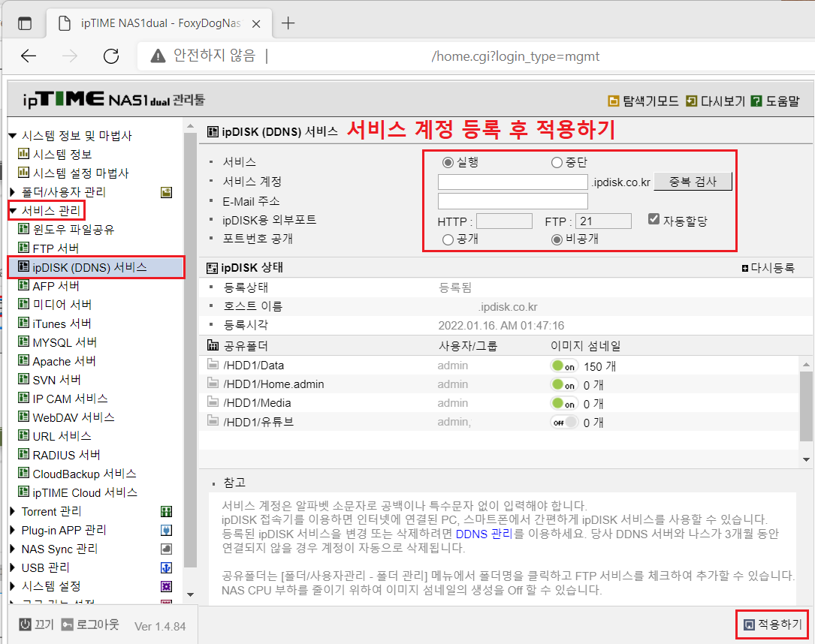This screenshot has width=815, height=644.
Task: Click the 로그아웃 logout icon
Action: (x=67, y=624)
